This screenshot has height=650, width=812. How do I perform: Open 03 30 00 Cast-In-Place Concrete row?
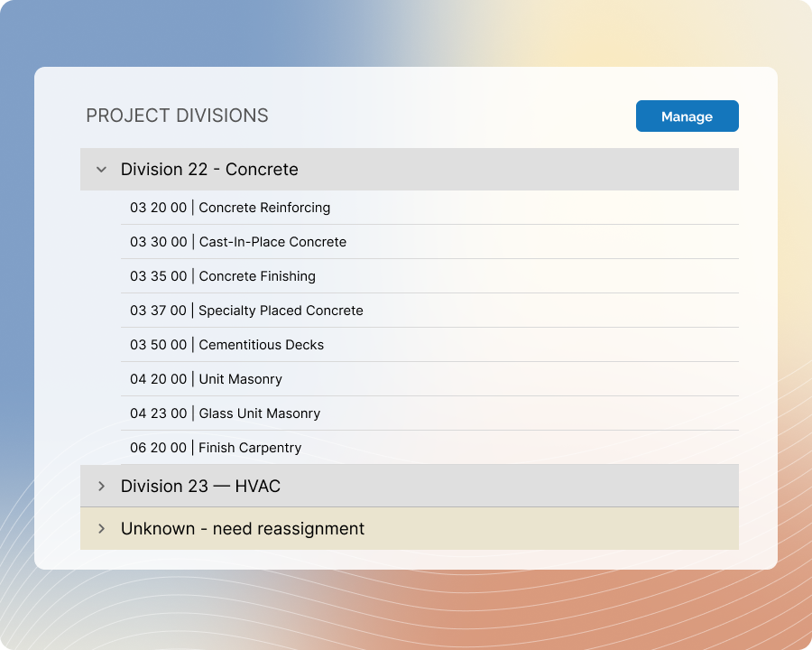click(429, 242)
